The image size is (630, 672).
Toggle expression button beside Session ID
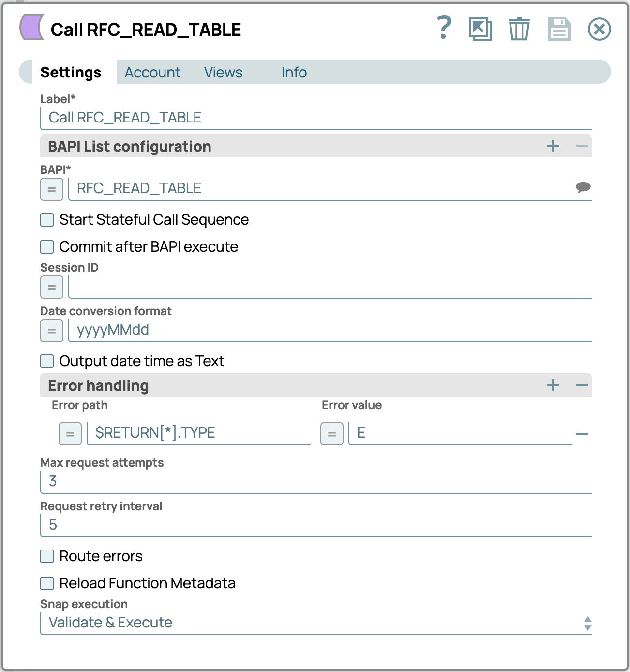pyautogui.click(x=52, y=287)
